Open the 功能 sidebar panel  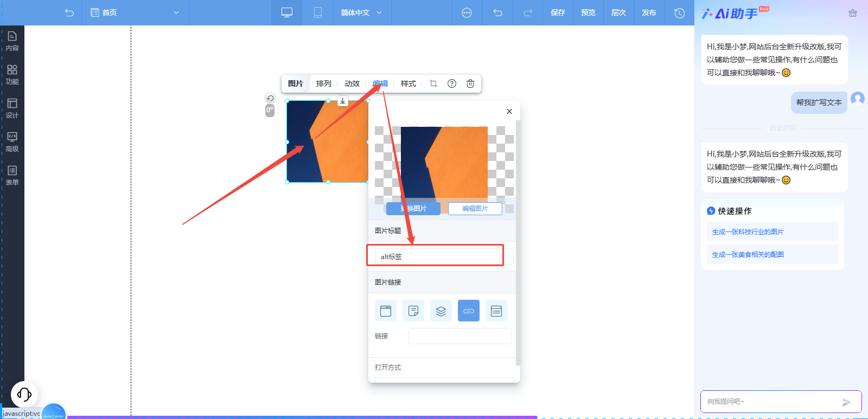(x=12, y=75)
